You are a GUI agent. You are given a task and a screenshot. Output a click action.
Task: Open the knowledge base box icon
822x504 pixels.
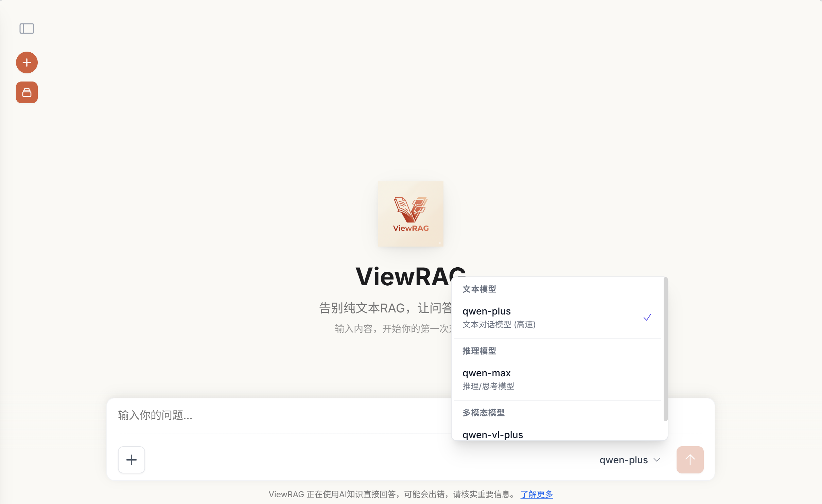pyautogui.click(x=27, y=92)
